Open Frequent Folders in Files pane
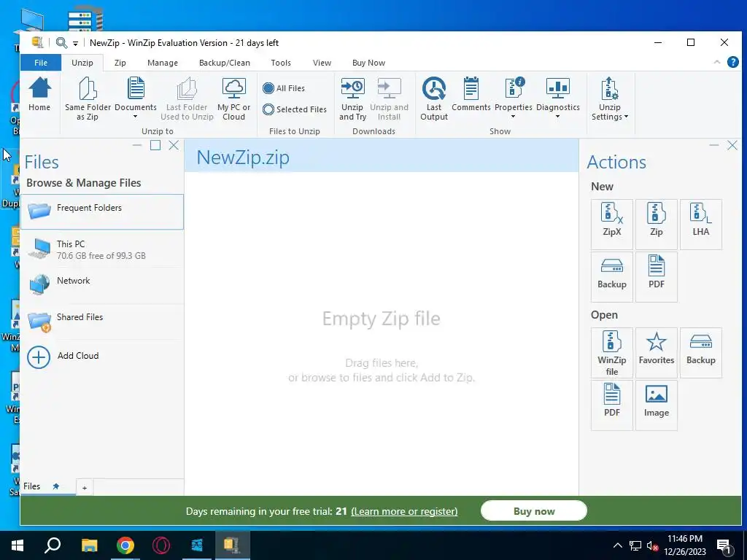This screenshot has width=747, height=560. [102, 211]
